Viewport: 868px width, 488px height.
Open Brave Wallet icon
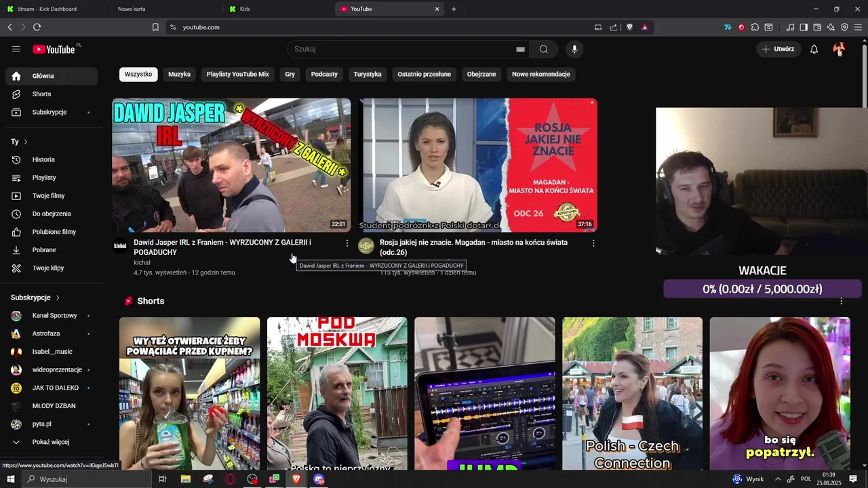pyautogui.click(x=817, y=27)
